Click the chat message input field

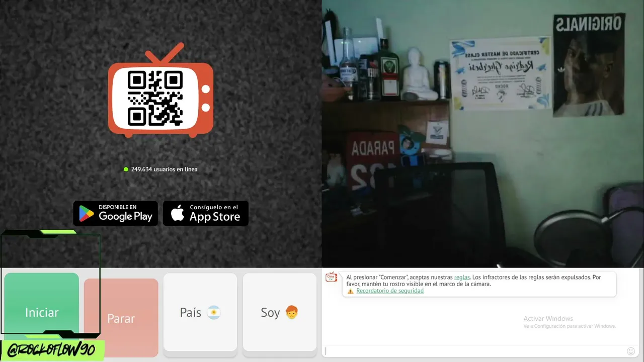[x=474, y=351]
